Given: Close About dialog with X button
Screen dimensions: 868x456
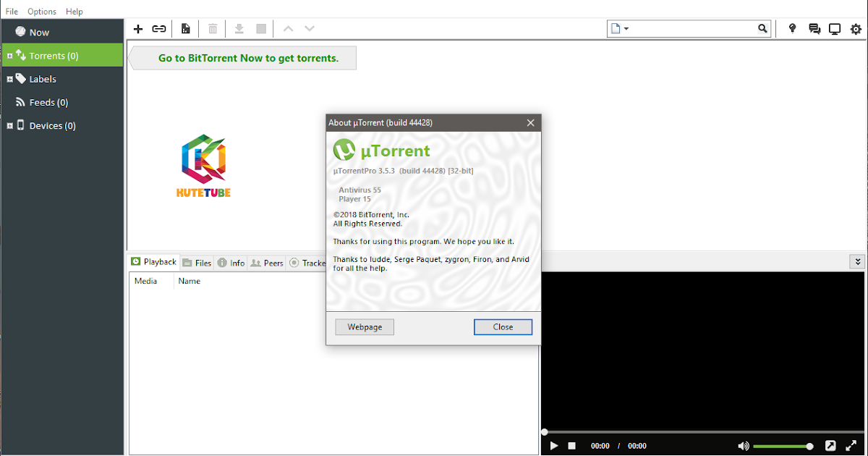Looking at the screenshot, I should click(530, 123).
